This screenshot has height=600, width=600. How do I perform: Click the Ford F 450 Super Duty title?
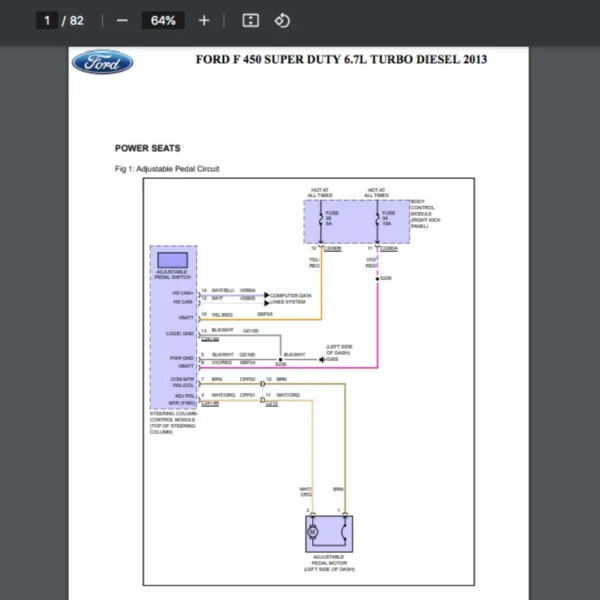343,60
